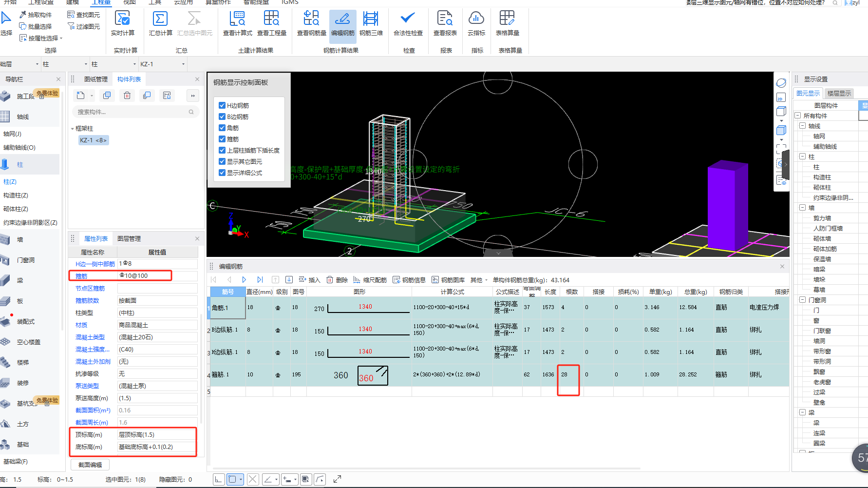Toggle 上层柱插筋下插长度 checkbox
The height and width of the screenshot is (488, 868).
coord(222,150)
